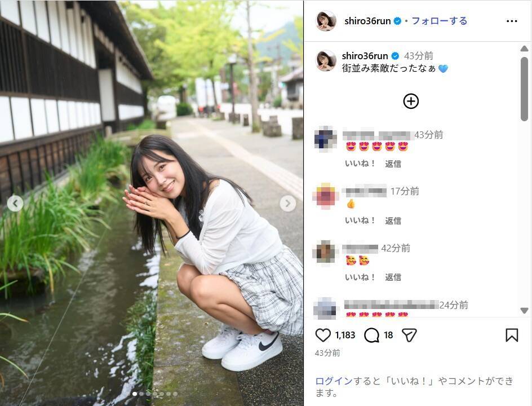Click the ログイン link

(x=334, y=381)
